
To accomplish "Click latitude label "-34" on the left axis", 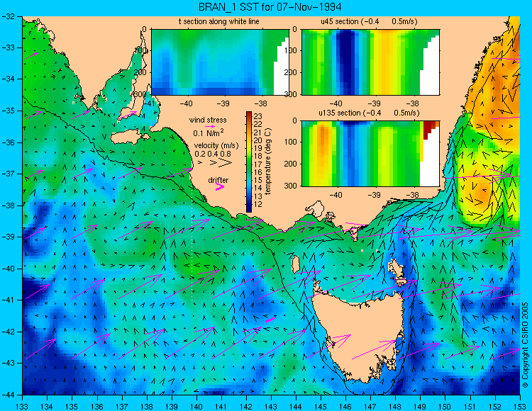I will point(9,79).
